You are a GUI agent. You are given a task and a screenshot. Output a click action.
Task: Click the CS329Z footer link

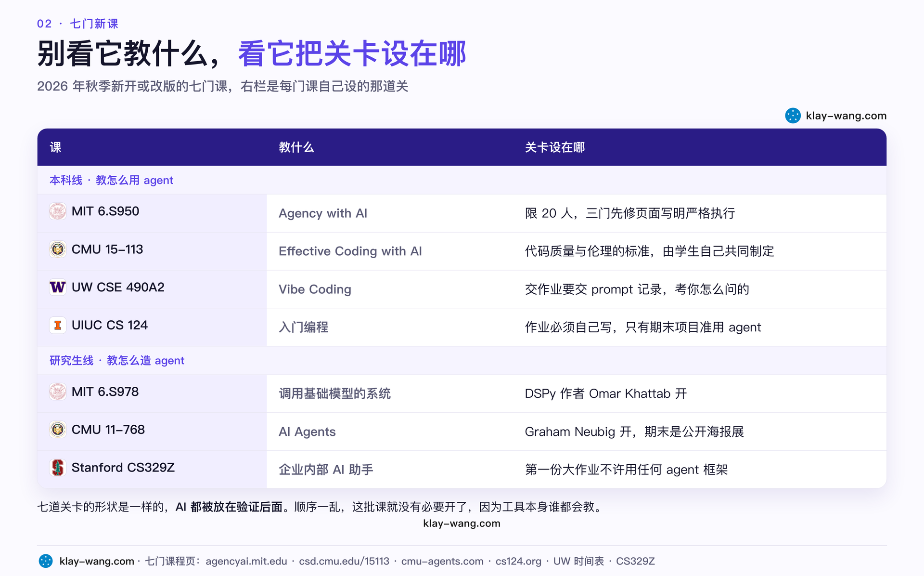point(635,561)
